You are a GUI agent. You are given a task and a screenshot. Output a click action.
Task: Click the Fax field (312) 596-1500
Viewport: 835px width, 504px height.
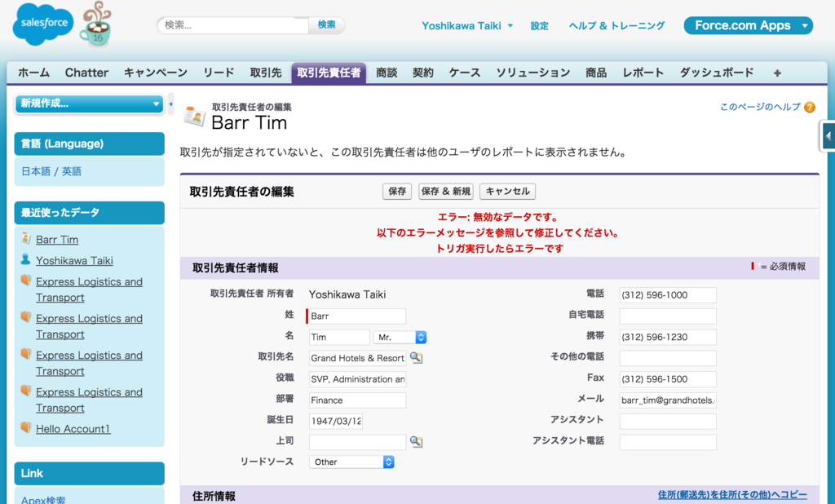(668, 379)
